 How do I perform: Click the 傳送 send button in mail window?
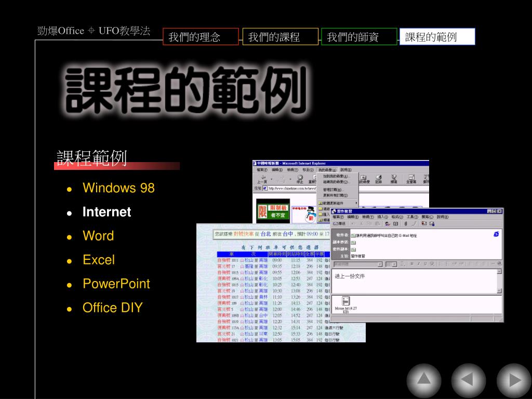(x=339, y=223)
